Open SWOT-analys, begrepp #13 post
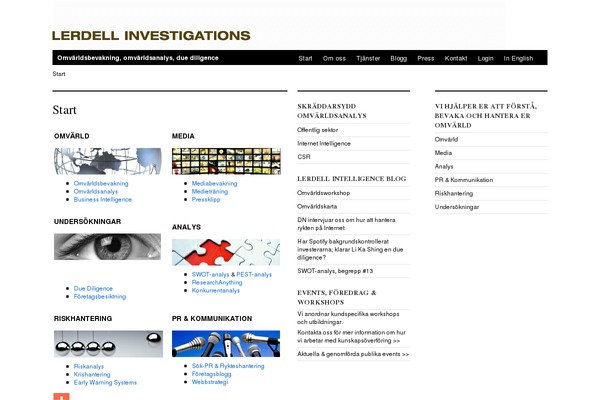 [x=335, y=271]
